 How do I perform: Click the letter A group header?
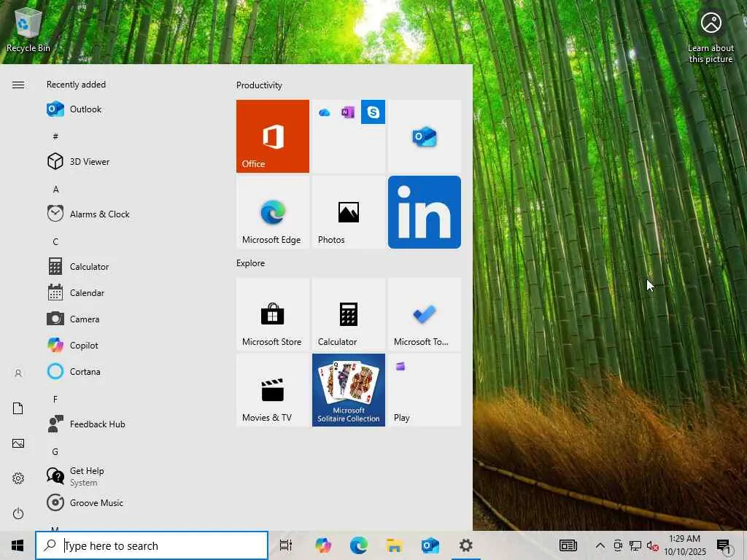coord(55,190)
